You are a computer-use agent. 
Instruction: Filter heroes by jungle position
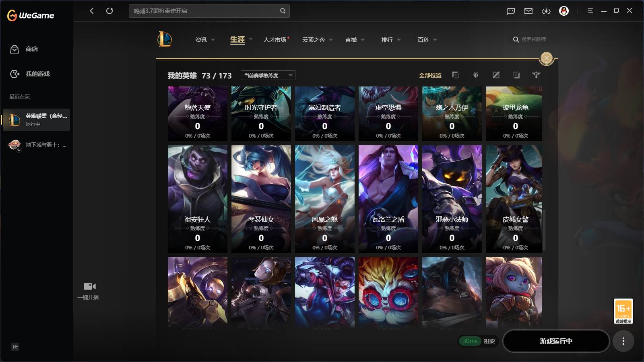476,75
